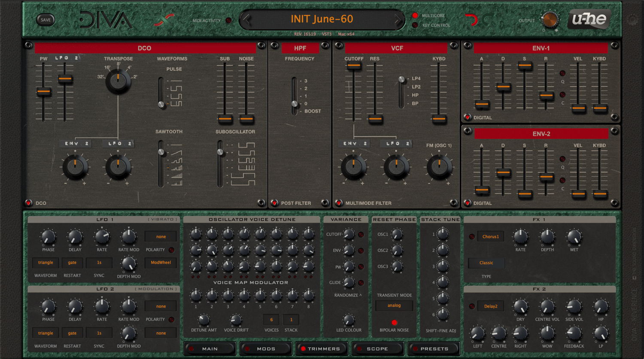The width and height of the screenshot is (644, 359).
Task: Click the heart icon beside MULTIMODE FILTER
Action: [339, 203]
